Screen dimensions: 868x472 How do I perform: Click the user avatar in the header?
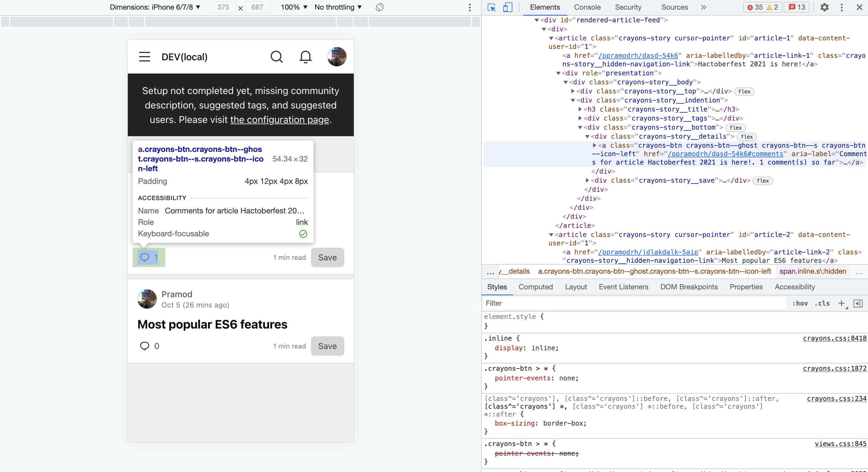coord(337,57)
